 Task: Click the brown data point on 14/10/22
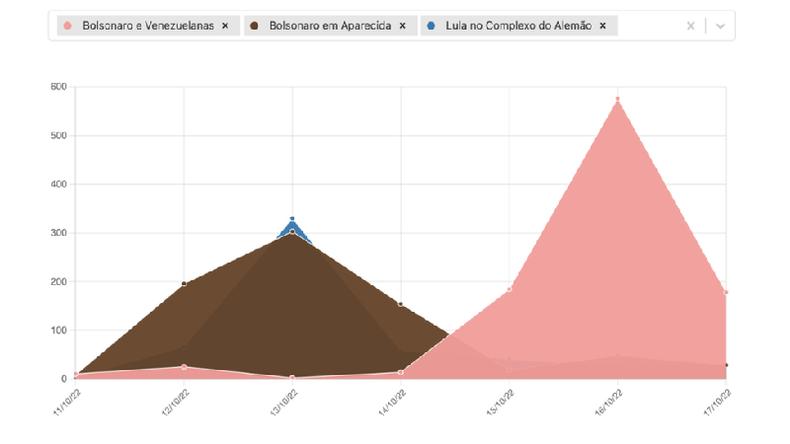tap(401, 304)
